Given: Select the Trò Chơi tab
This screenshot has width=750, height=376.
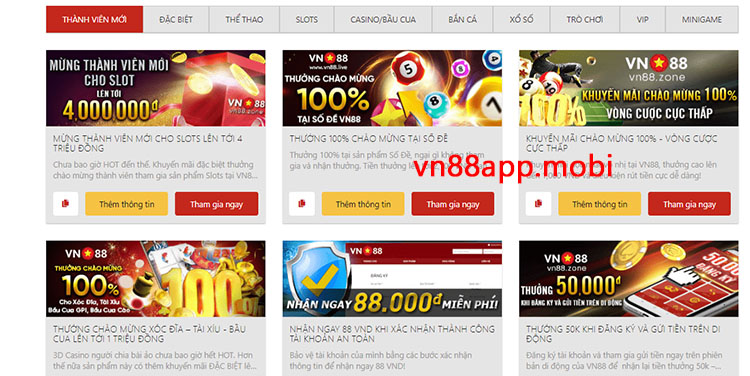Looking at the screenshot, I should (x=585, y=20).
